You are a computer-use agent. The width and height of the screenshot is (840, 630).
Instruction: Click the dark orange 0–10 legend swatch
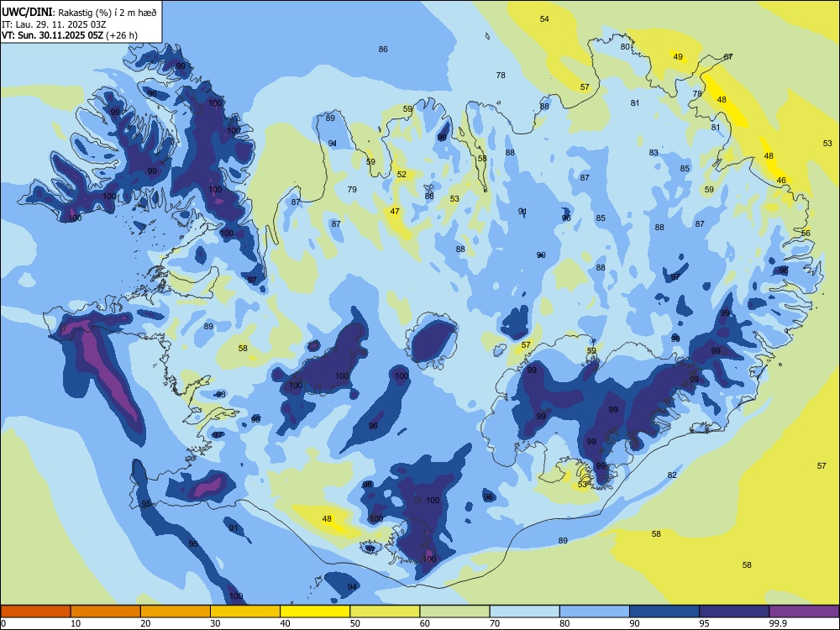pyautogui.click(x=35, y=612)
